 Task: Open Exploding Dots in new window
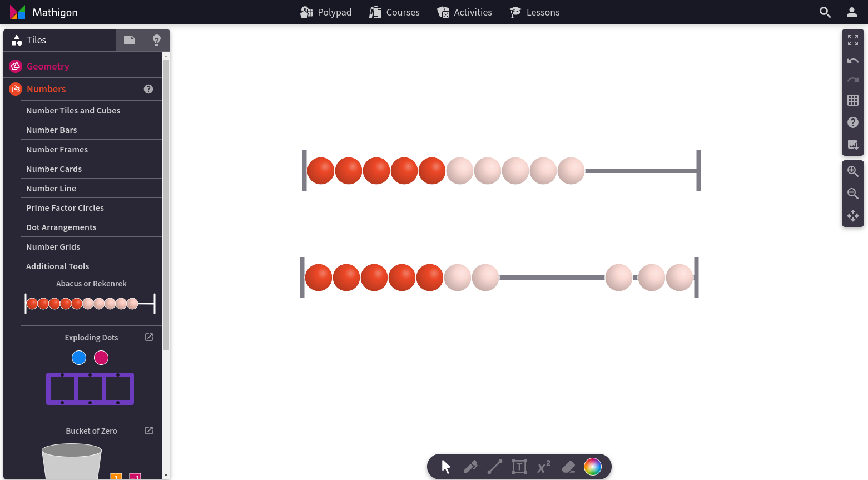coord(148,337)
